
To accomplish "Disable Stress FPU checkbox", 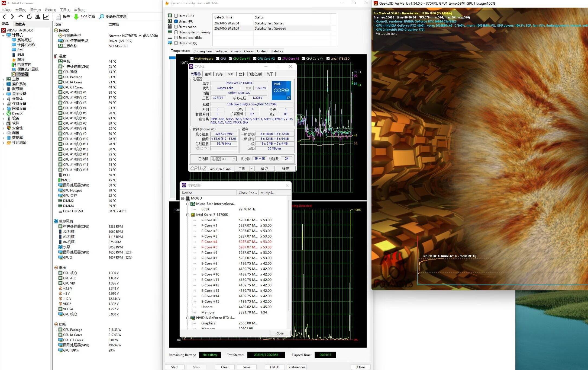I will click(x=176, y=21).
